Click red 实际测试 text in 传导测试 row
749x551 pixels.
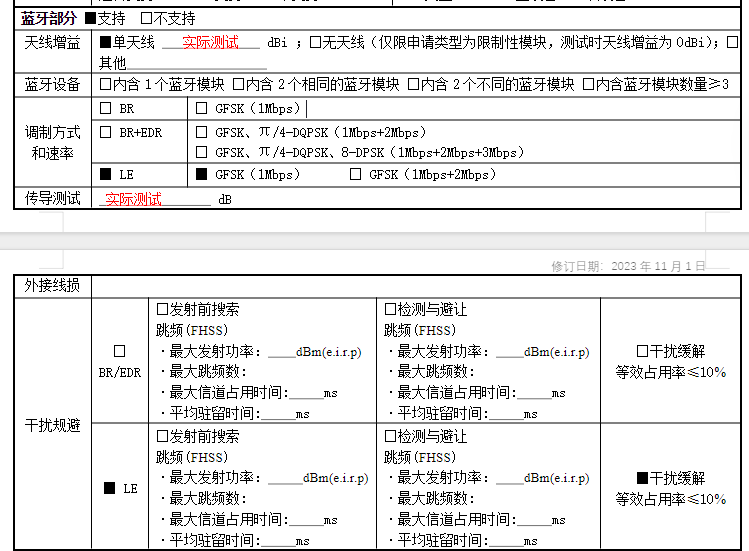[133, 199]
